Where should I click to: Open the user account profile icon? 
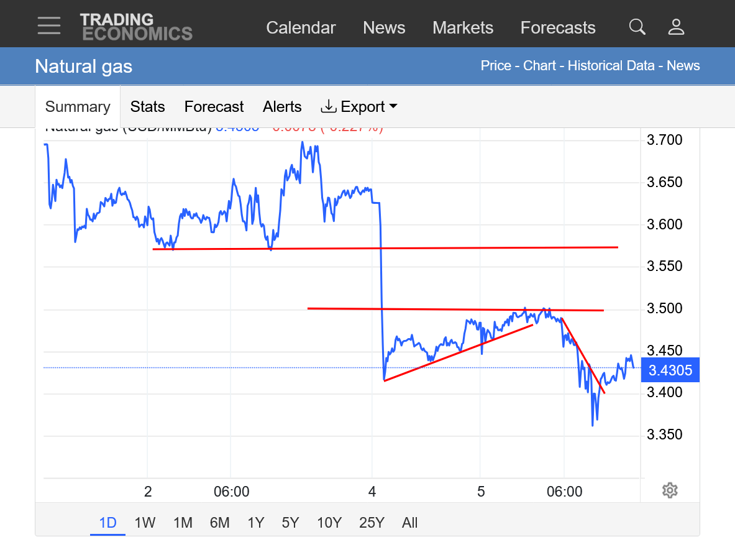click(676, 27)
